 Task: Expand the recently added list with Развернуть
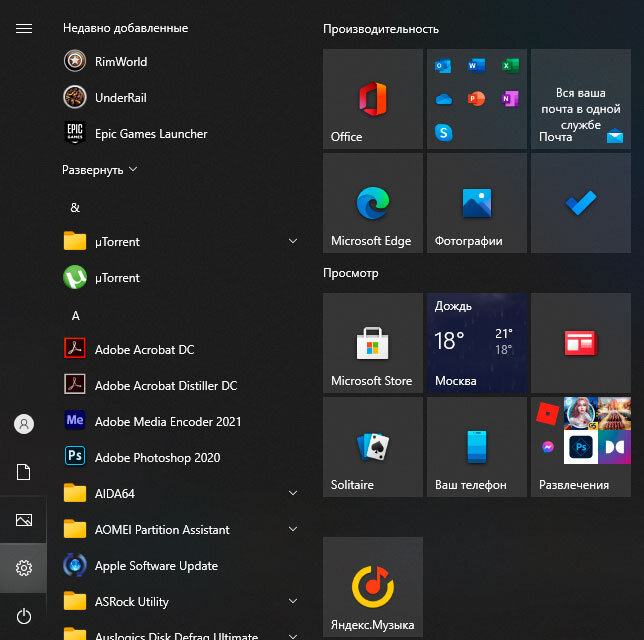tap(99, 170)
